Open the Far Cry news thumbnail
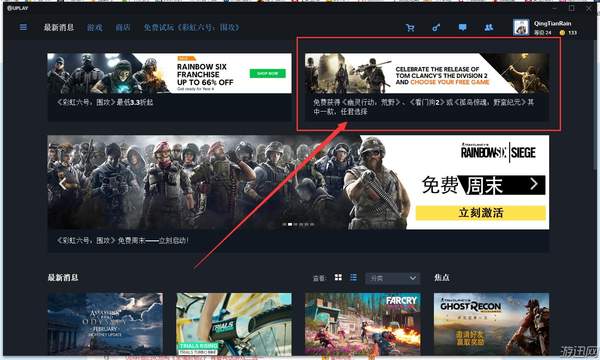 click(x=362, y=324)
